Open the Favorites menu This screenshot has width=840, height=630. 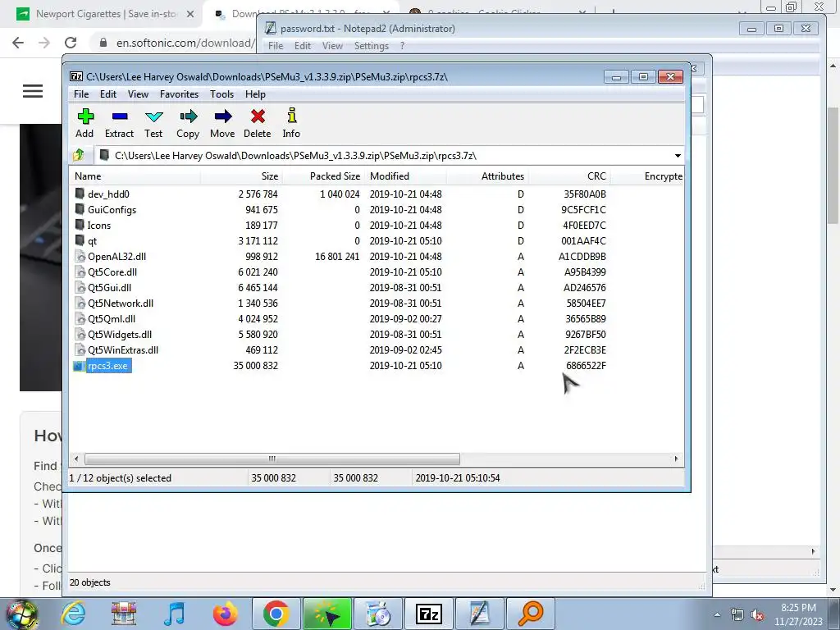179,94
